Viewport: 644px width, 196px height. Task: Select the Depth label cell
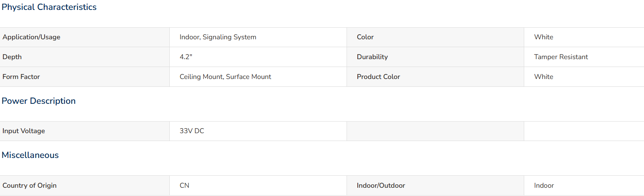pos(85,57)
